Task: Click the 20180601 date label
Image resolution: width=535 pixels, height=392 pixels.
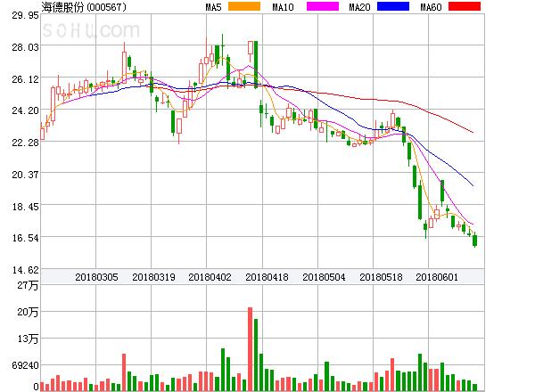Action: [x=437, y=277]
